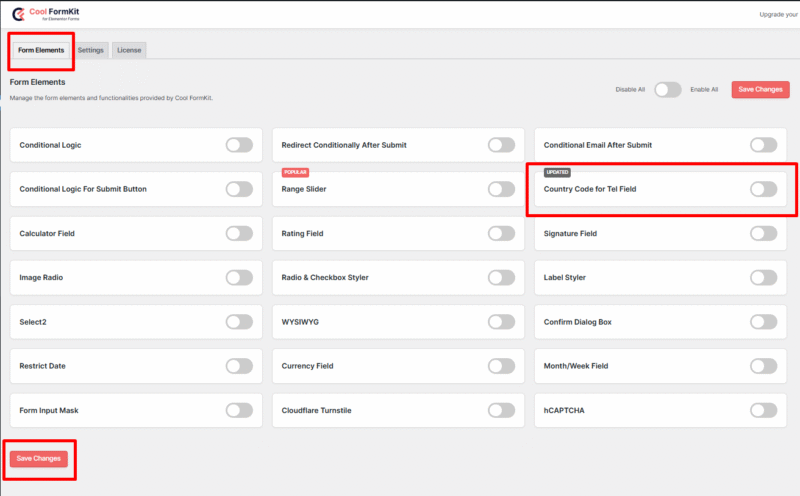800x496 pixels.
Task: Click the "Confirm Dialog Box" label text
Action: click(578, 322)
